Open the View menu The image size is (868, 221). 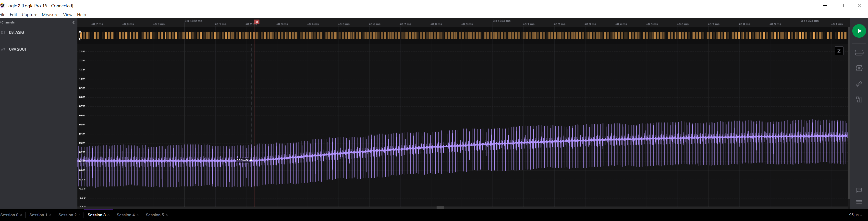click(x=68, y=15)
